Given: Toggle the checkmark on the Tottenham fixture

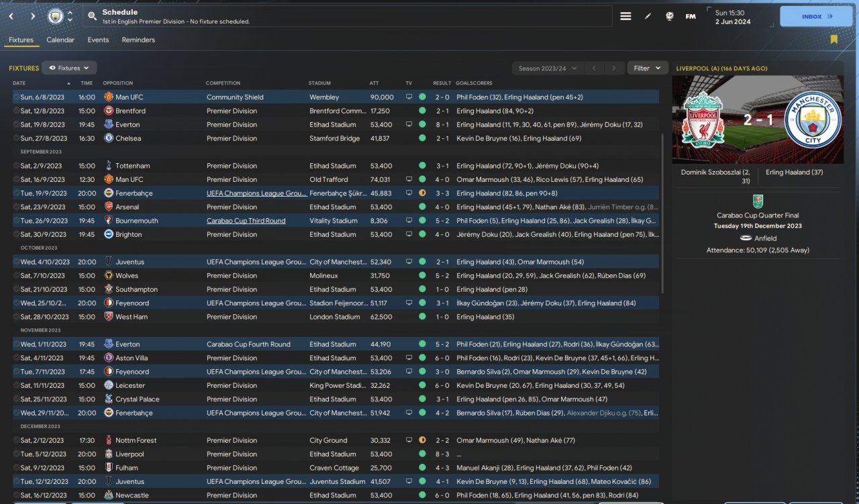Looking at the screenshot, I should (x=16, y=166).
